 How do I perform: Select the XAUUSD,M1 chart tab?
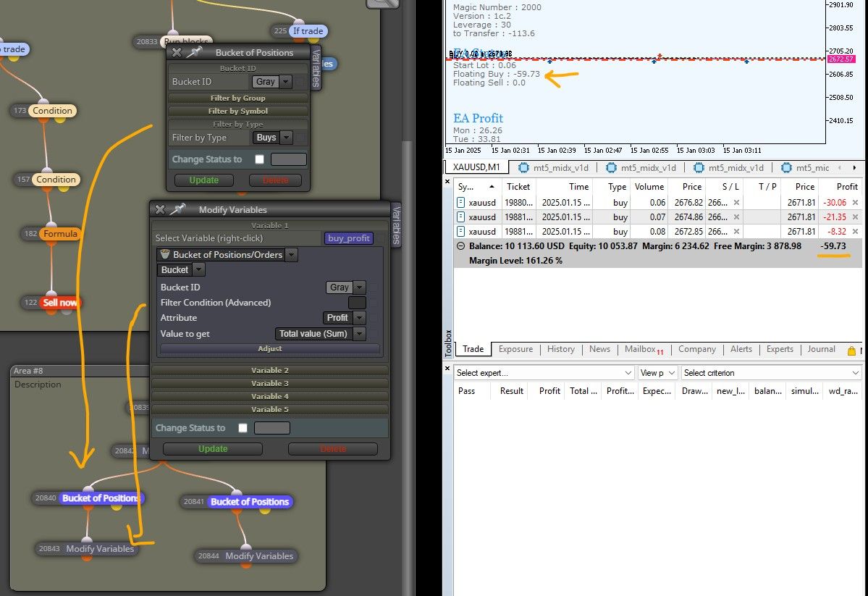(476, 167)
